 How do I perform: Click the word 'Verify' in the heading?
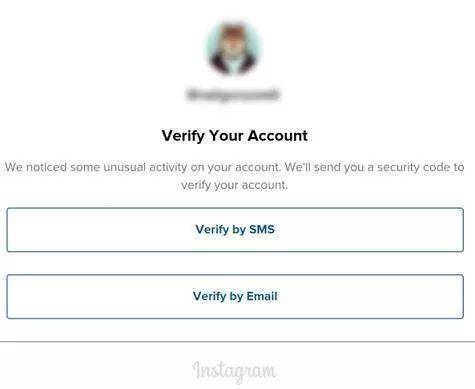(183, 136)
